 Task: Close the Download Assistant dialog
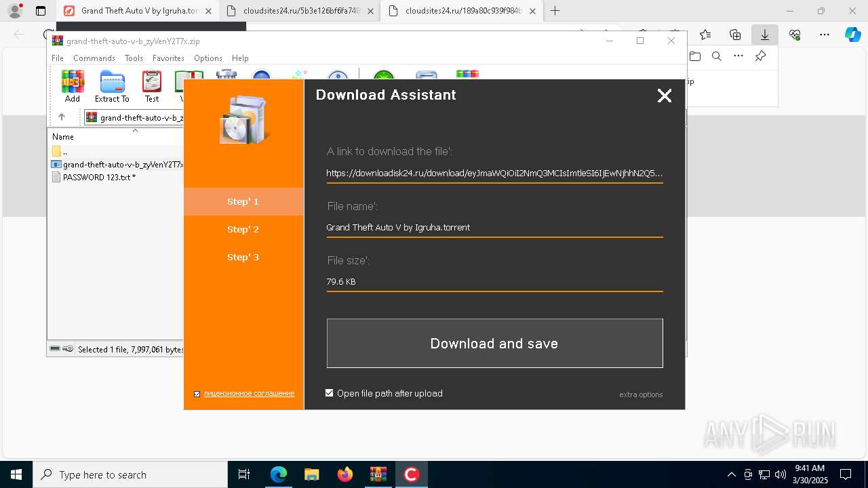tap(665, 96)
